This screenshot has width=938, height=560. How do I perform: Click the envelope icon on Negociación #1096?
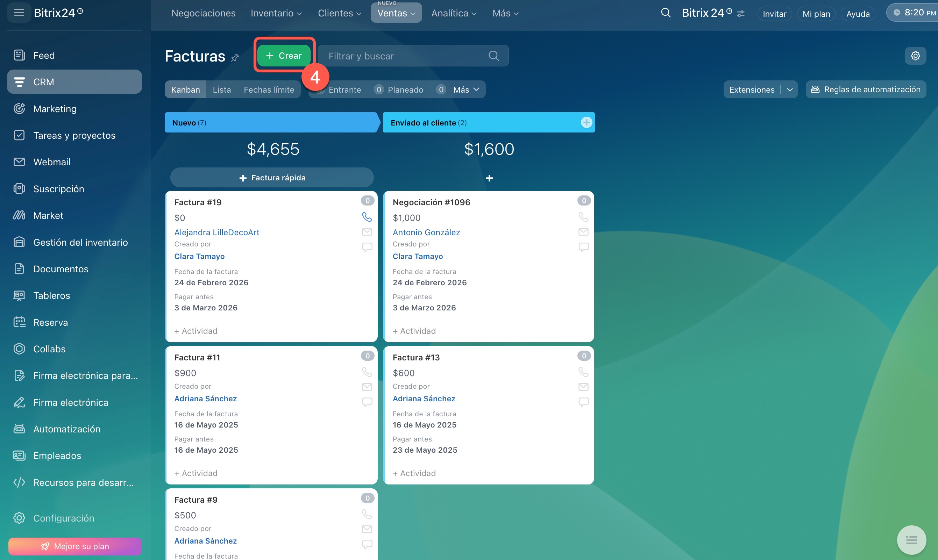pyautogui.click(x=583, y=232)
